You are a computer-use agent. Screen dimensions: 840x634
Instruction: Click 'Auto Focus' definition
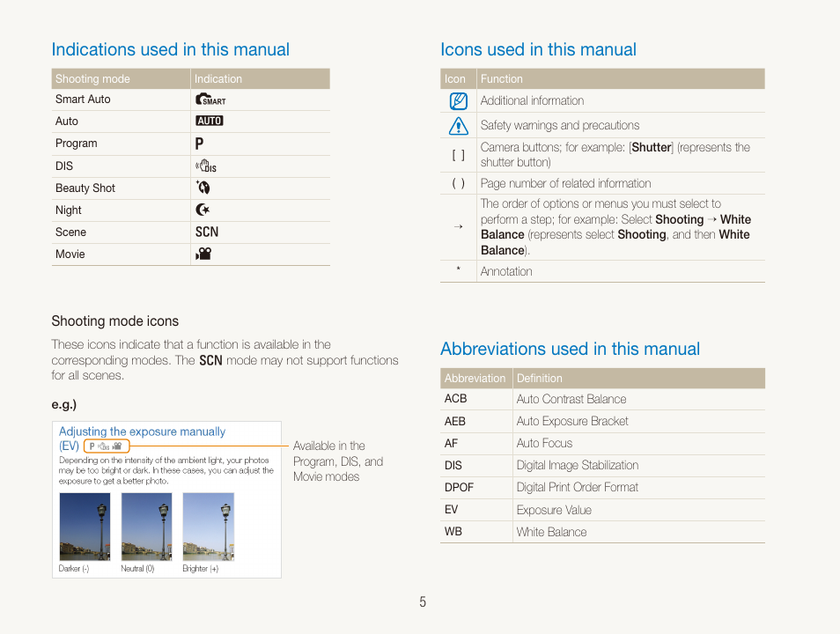(x=544, y=443)
